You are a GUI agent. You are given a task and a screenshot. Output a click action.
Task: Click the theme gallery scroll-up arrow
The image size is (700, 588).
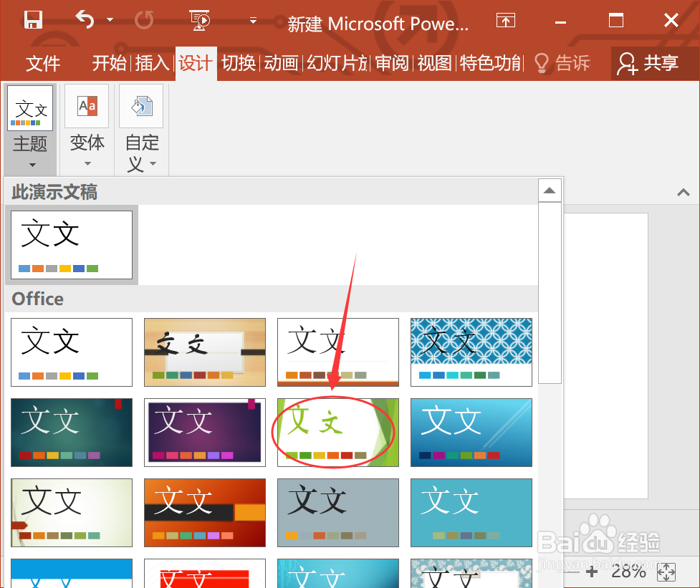[x=550, y=191]
